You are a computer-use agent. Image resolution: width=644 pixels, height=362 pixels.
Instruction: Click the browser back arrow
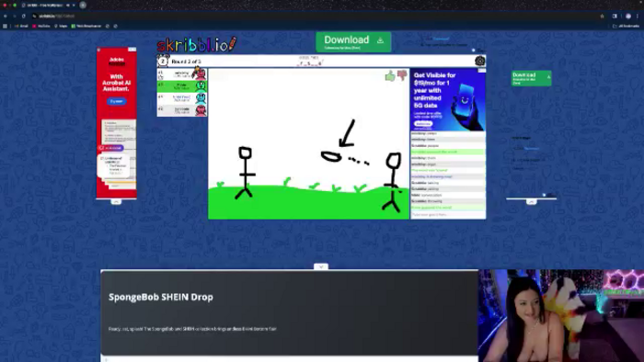[x=6, y=16]
